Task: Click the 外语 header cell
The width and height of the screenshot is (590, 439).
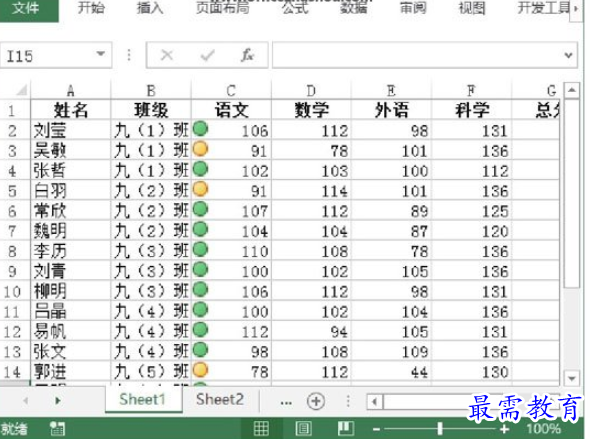Action: pos(391,110)
